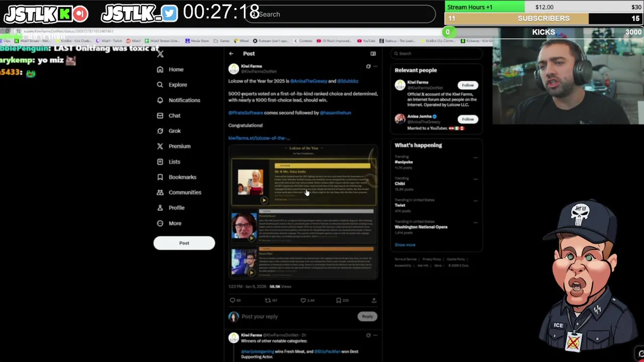Go back with the Post header arrow
Screen dimensions: 644x362
[x=231, y=53]
